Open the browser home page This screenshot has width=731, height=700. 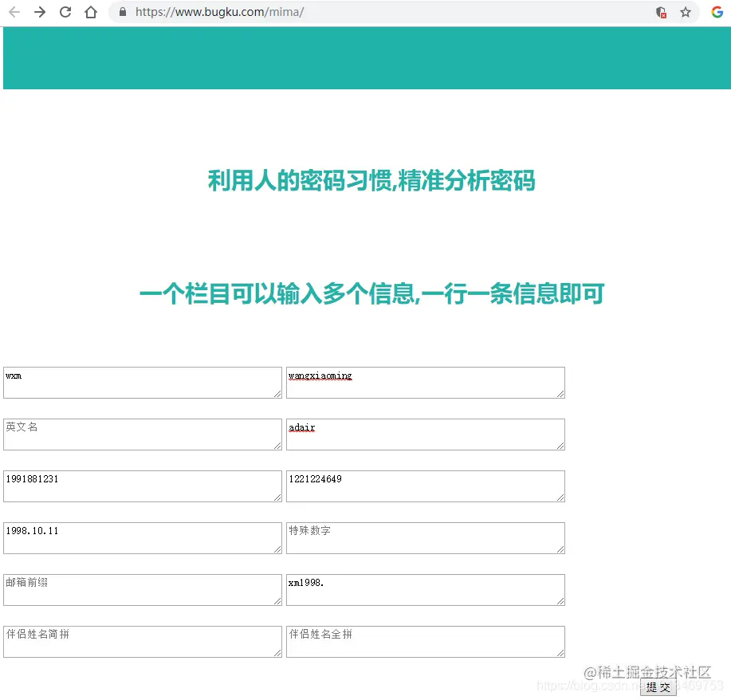click(91, 12)
